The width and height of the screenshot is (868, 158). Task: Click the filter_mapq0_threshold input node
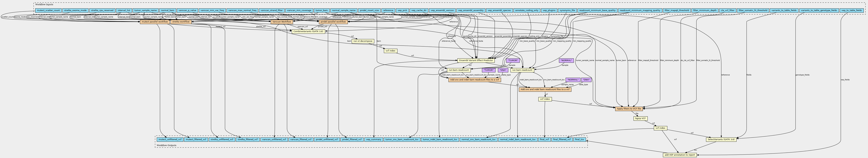(677, 10)
